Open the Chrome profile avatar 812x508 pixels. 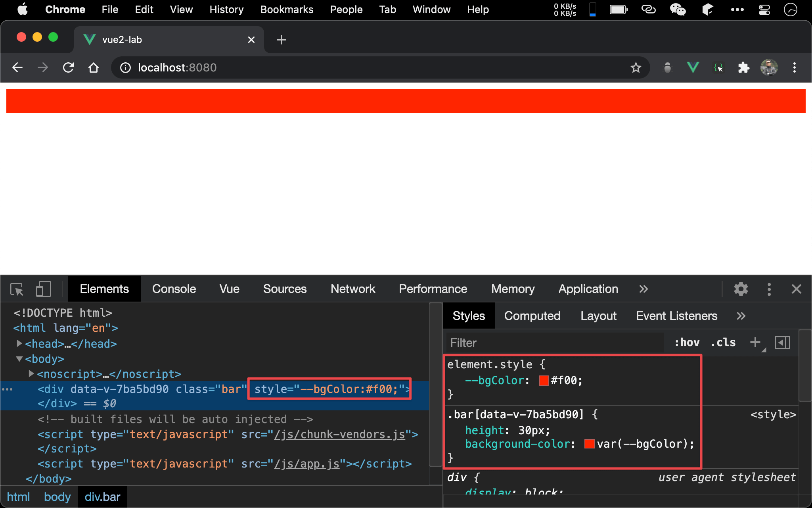(769, 67)
